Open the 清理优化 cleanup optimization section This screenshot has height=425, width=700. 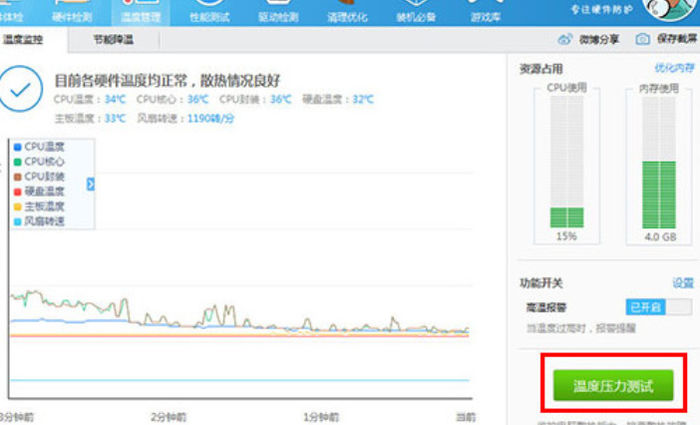tap(344, 12)
